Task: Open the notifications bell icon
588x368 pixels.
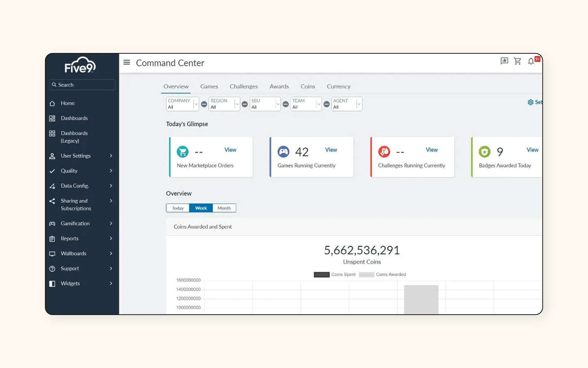Action: pyautogui.click(x=531, y=61)
